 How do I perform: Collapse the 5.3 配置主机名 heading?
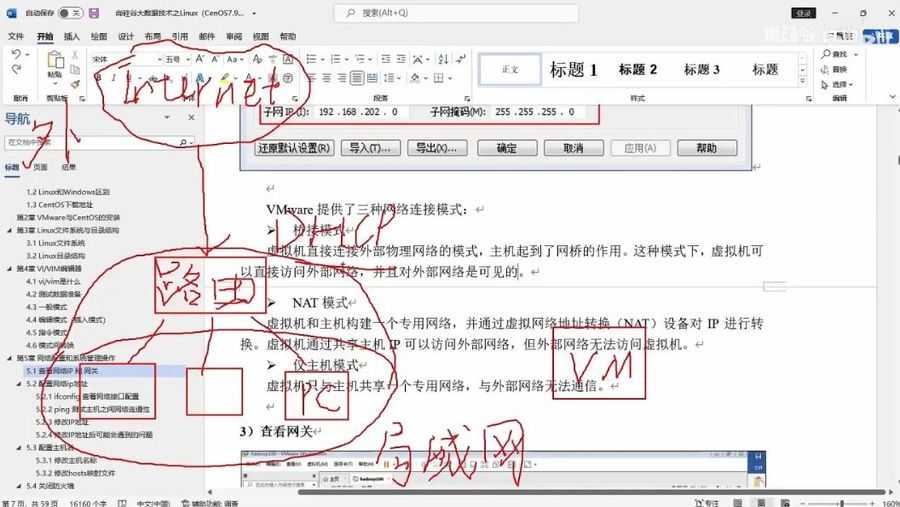click(19, 447)
